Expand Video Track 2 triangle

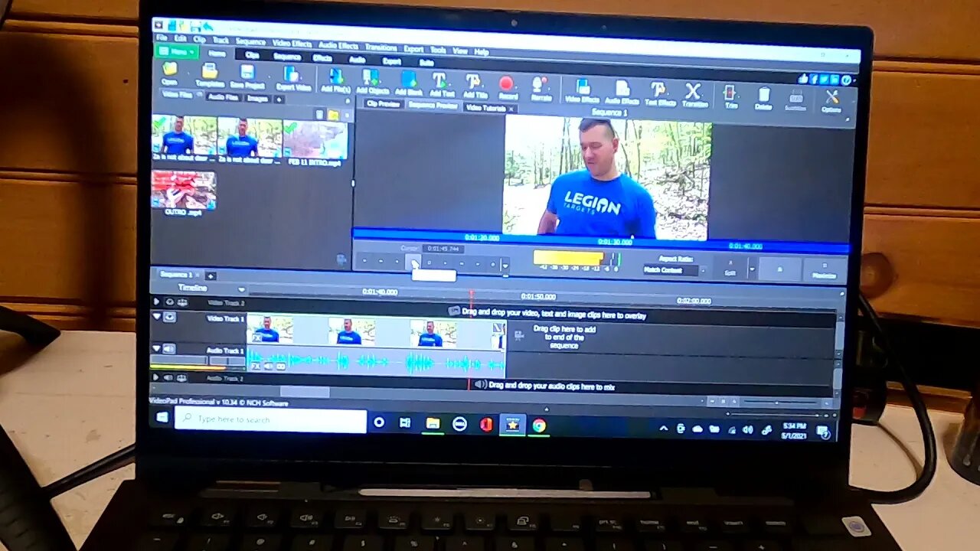(157, 302)
